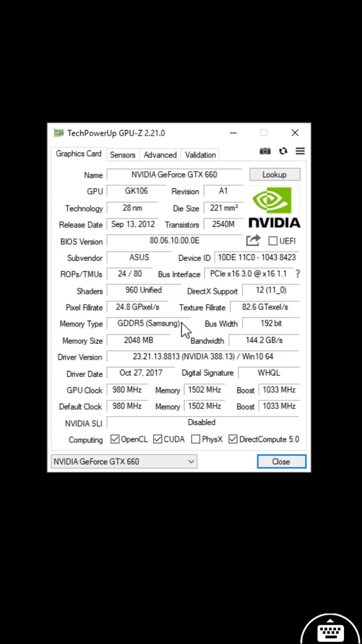Open the hamburger menu icon
362x644 pixels.
click(x=300, y=151)
